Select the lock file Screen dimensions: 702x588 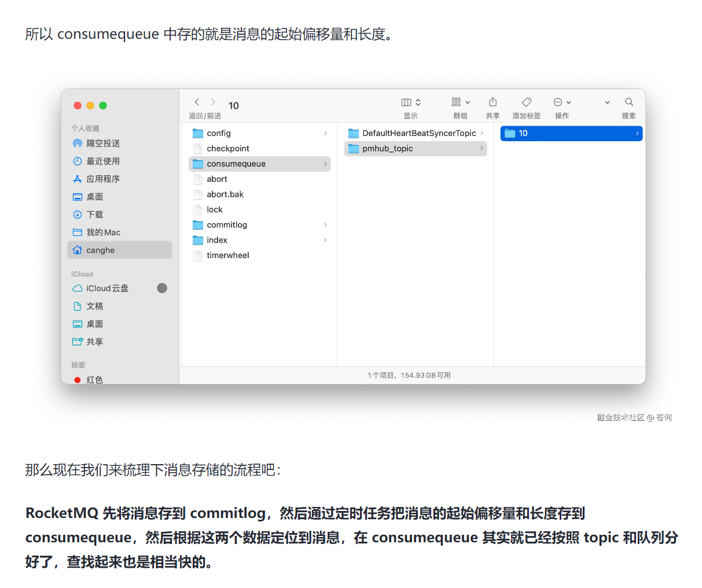259,210
